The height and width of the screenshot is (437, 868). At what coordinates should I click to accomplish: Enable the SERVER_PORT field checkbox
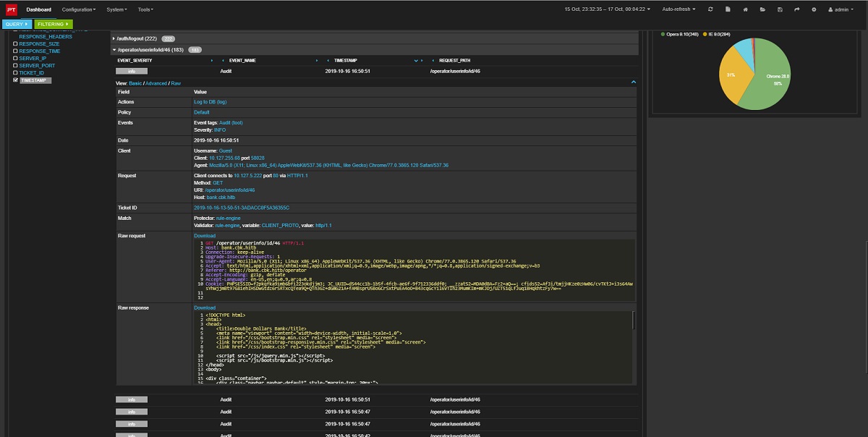coord(15,66)
